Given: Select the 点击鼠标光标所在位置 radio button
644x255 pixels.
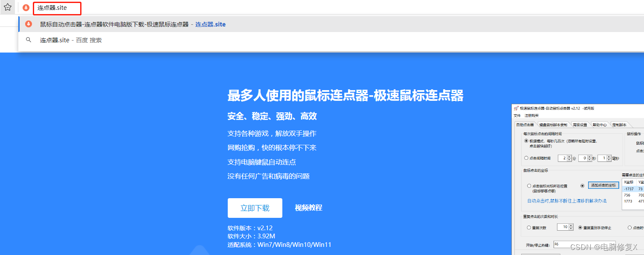Looking at the screenshot, I should click(529, 186).
